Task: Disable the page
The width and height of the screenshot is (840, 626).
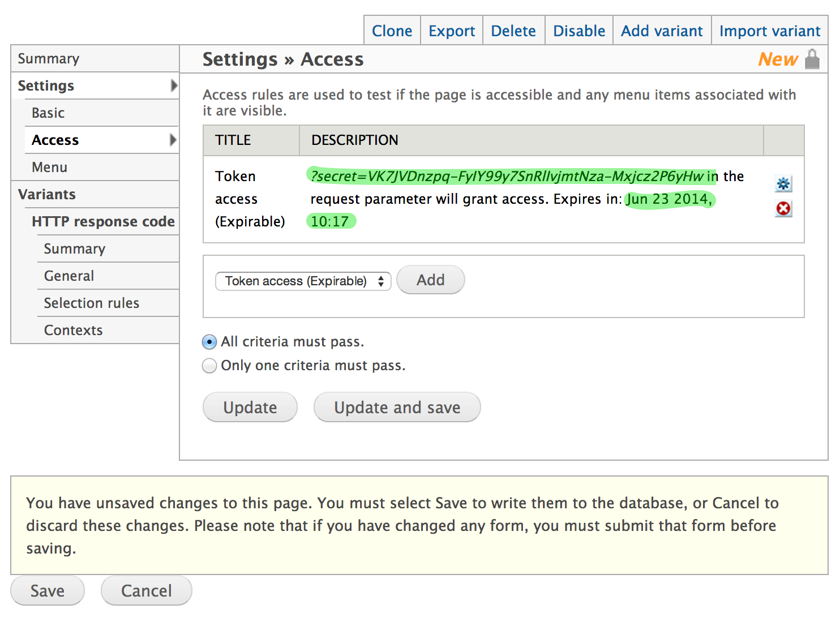Action: pos(578,31)
